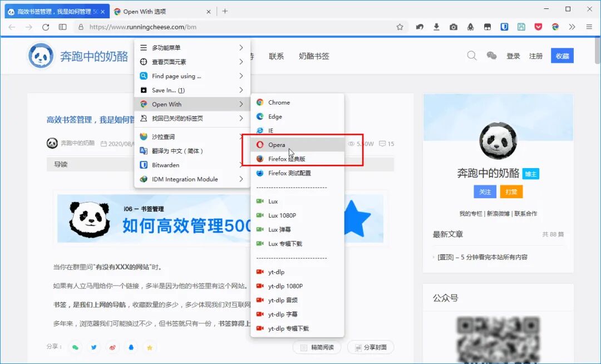The image size is (601, 364).
Task: Expand the 查看页面元素 submenu
Action: pyautogui.click(x=192, y=62)
